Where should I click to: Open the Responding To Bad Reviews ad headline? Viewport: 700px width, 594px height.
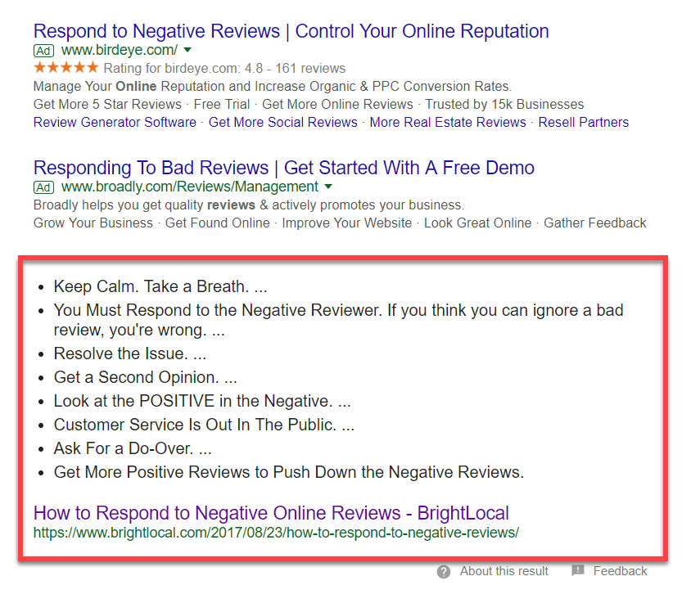[282, 167]
